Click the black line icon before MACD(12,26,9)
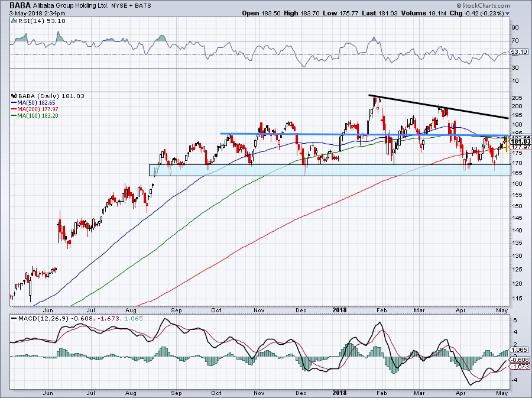This screenshot has width=532, height=398. pos(14,318)
